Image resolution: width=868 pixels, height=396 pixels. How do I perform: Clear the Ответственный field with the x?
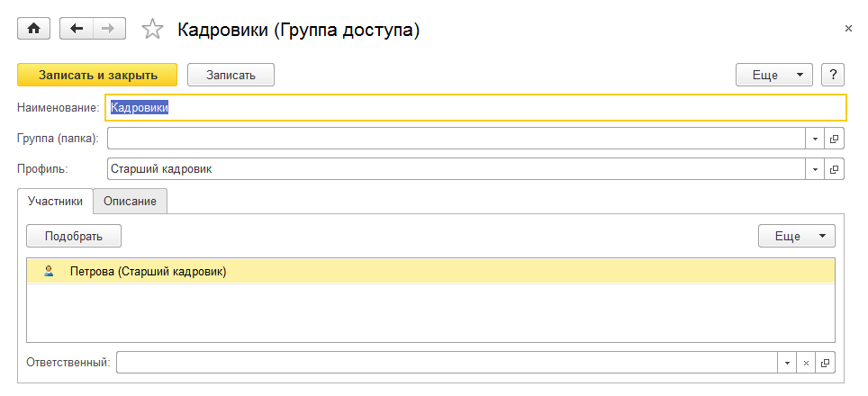[806, 363]
